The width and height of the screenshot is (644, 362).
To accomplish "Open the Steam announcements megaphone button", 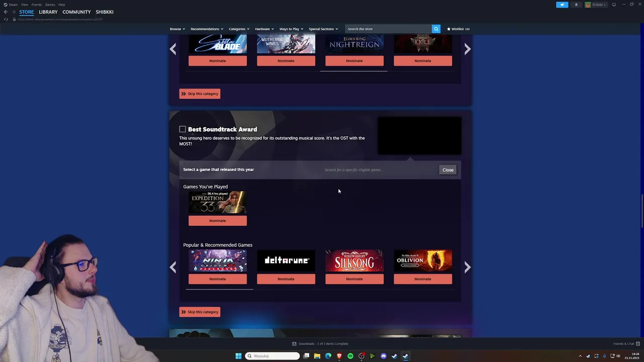I will (x=562, y=5).
